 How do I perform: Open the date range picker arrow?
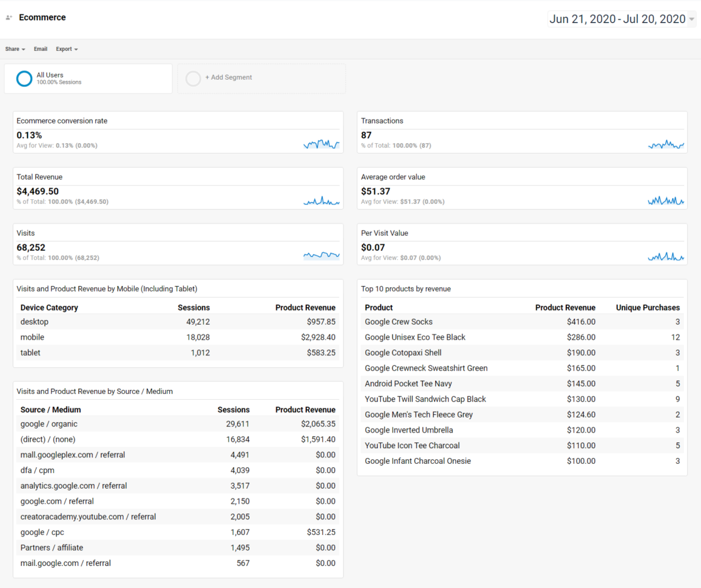pos(692,20)
